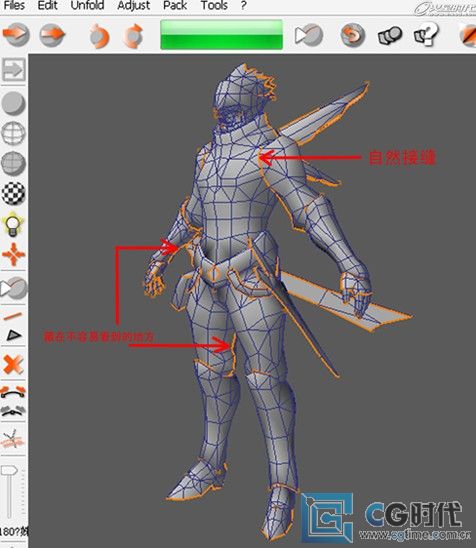Click the sphere with orange undo arrow
This screenshot has width=476, height=548.
(x=353, y=35)
